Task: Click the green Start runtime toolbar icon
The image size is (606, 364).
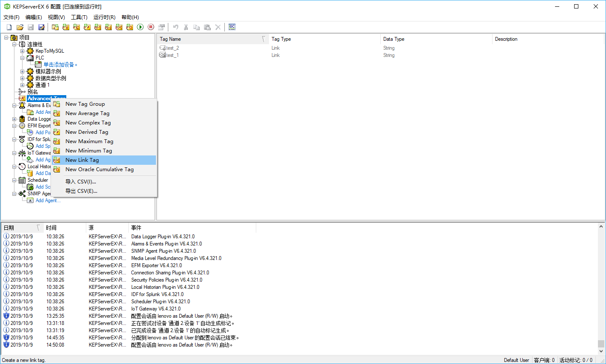Action: (140, 27)
